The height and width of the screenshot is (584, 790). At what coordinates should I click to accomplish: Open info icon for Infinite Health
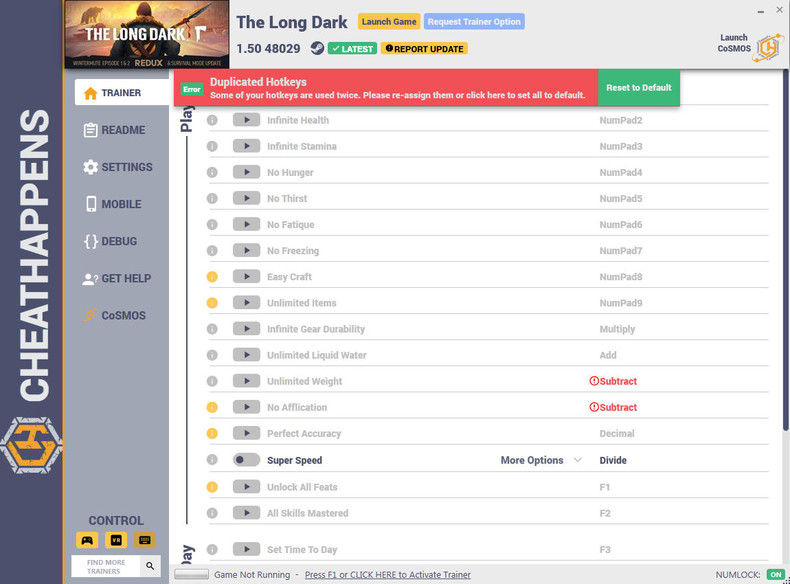pos(212,120)
